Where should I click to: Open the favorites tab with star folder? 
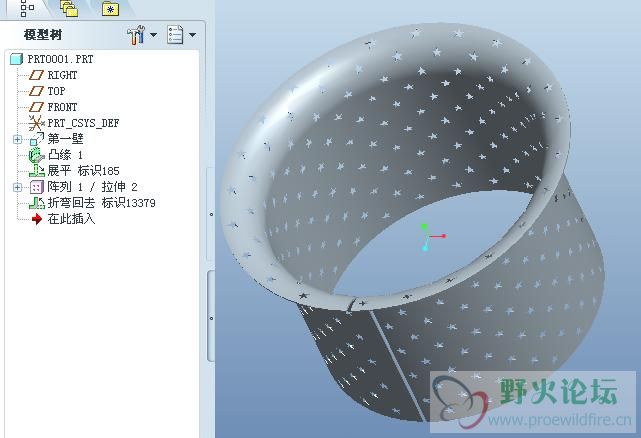tap(110, 9)
